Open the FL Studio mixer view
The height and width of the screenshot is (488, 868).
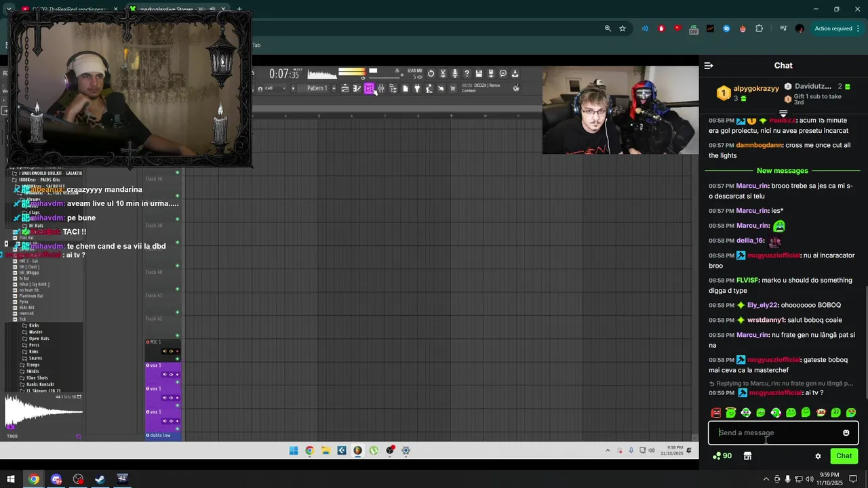[381, 88]
